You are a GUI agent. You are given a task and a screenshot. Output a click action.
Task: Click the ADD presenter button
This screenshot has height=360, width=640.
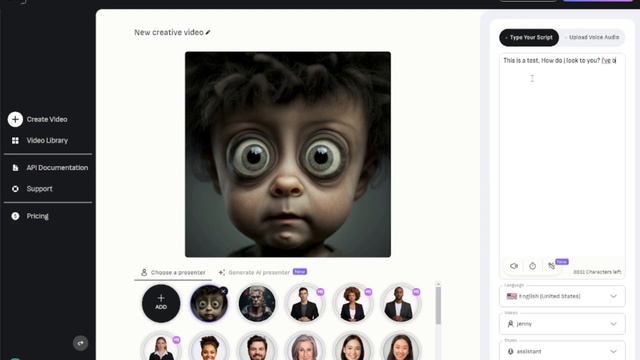click(x=161, y=303)
